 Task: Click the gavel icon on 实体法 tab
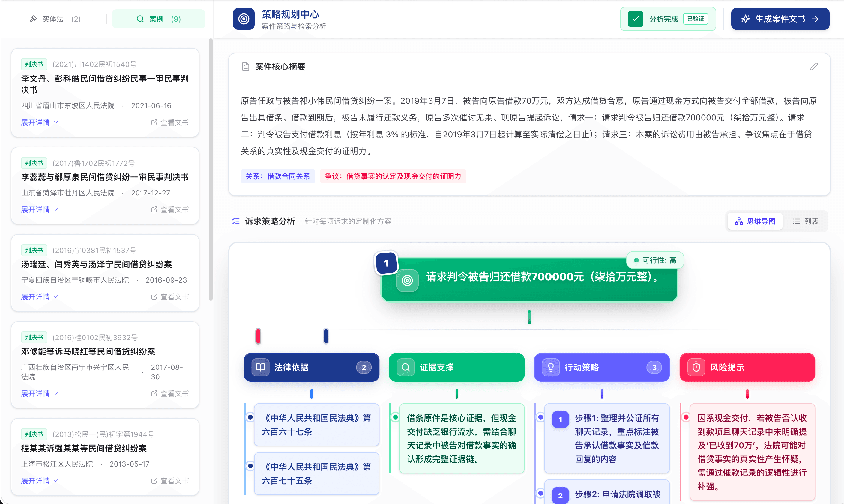point(33,19)
